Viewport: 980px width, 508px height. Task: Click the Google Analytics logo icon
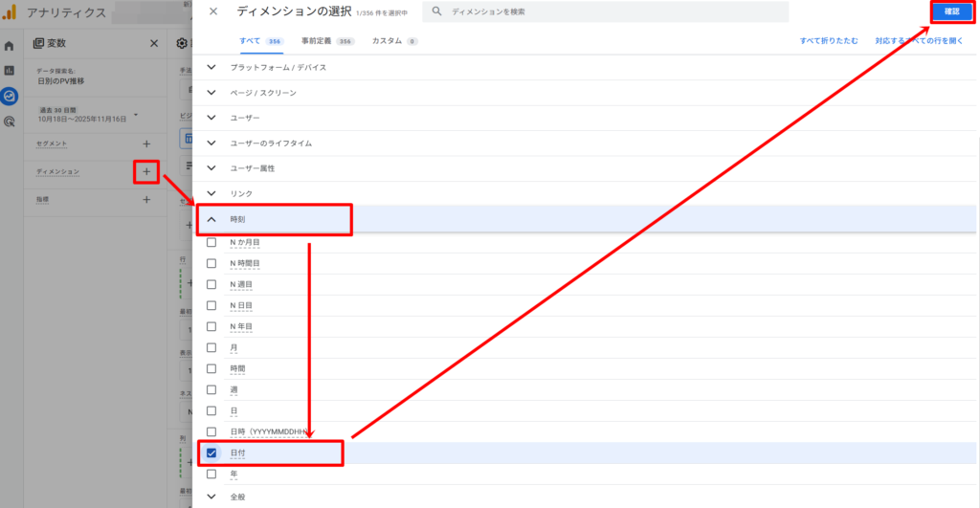(x=10, y=11)
